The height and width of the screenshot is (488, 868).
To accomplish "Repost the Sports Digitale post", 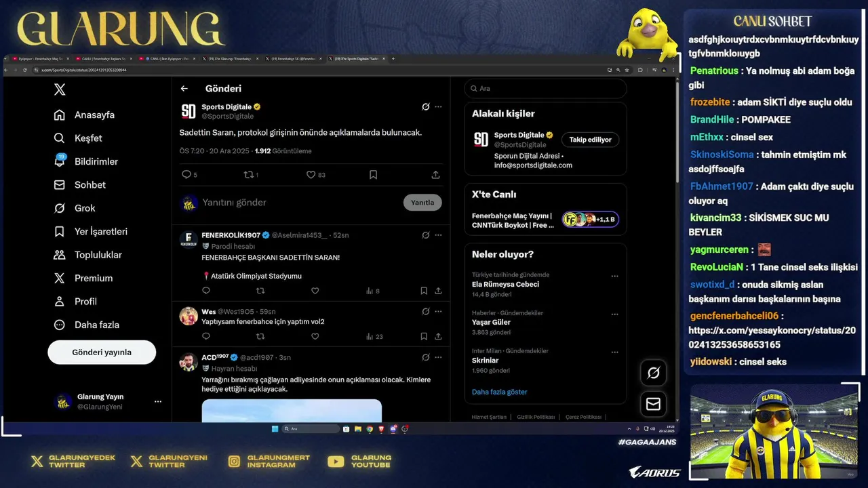I will pyautogui.click(x=248, y=175).
